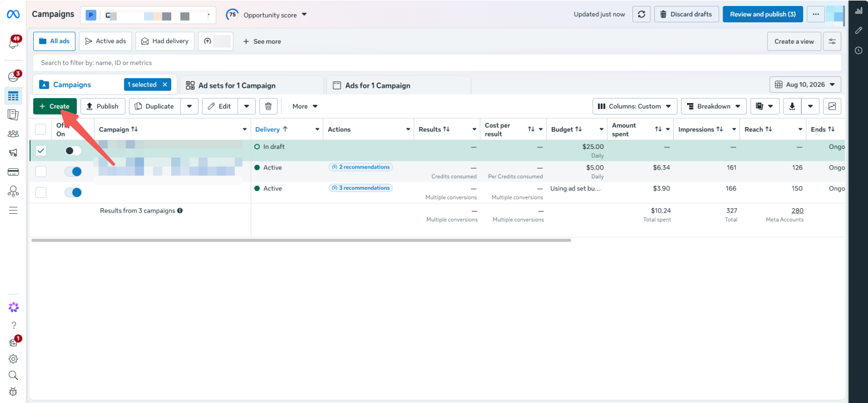Delete selected campaign with trash icon
Image resolution: width=868 pixels, height=403 pixels.
click(268, 106)
